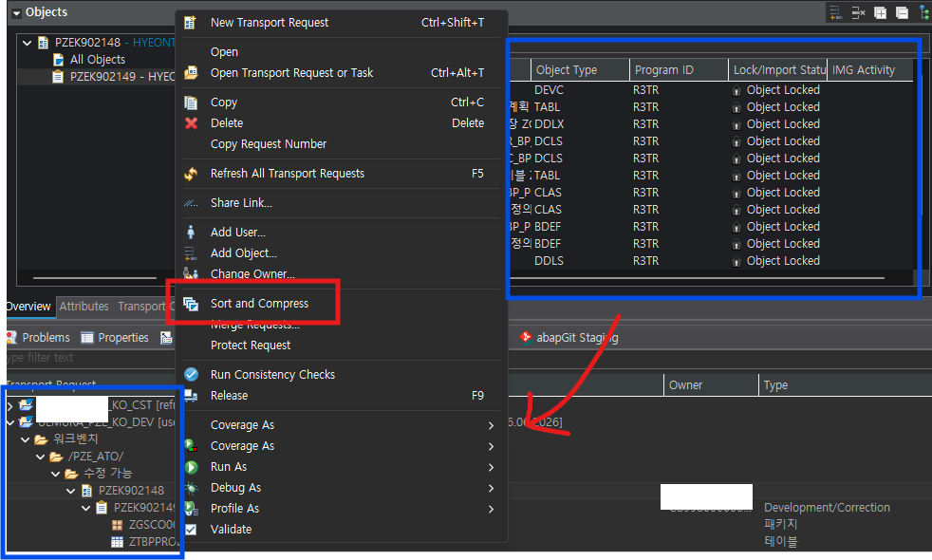Click the green Run As play icon
This screenshot has width=932, height=560.
191,467
